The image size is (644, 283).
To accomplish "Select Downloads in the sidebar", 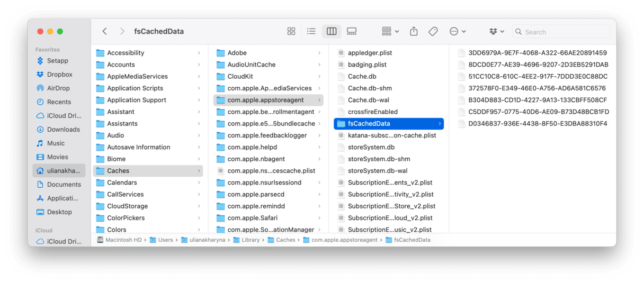I will click(x=59, y=130).
